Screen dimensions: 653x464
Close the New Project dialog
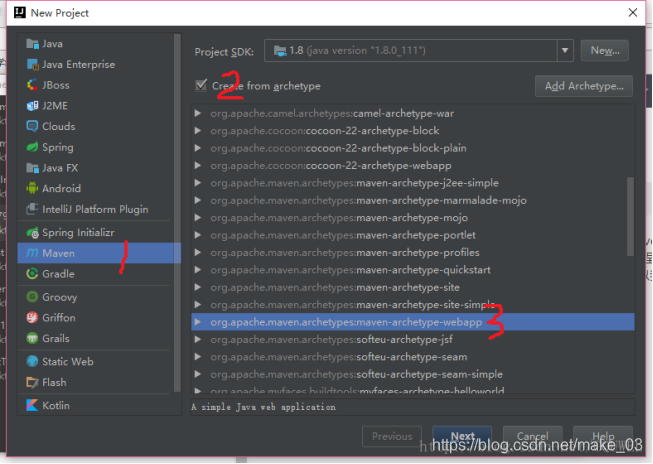click(x=633, y=13)
